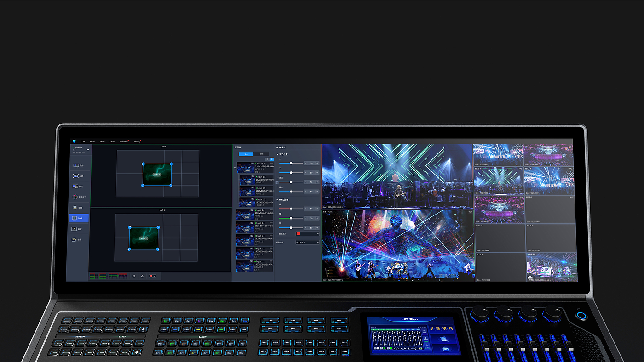Open the 配屏 screen layout sidebar page
The image size is (644, 362).
point(79,176)
